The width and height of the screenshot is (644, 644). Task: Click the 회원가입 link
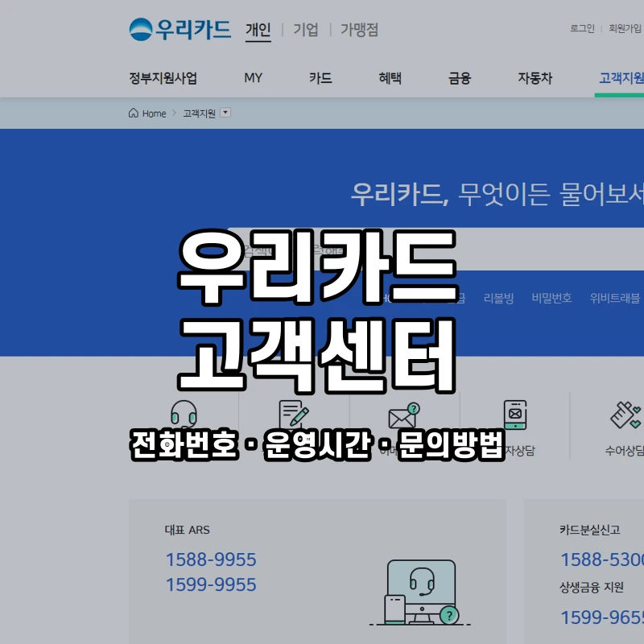pyautogui.click(x=625, y=28)
